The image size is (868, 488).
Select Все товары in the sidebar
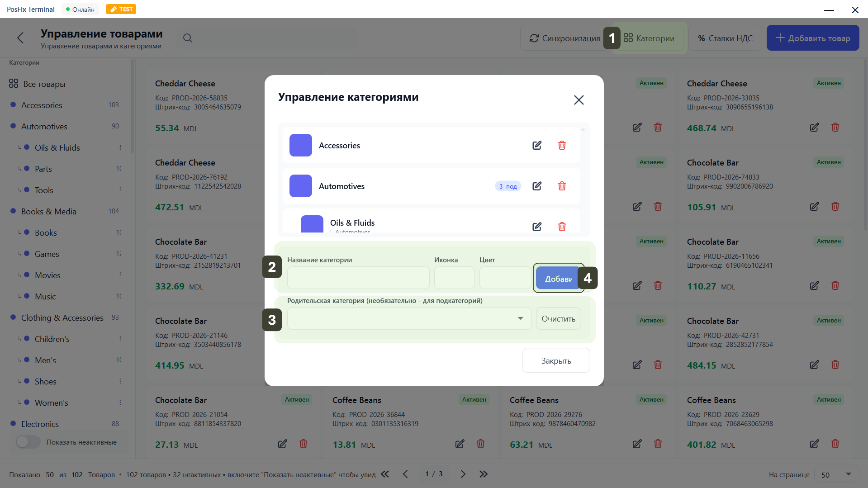pos(44,84)
